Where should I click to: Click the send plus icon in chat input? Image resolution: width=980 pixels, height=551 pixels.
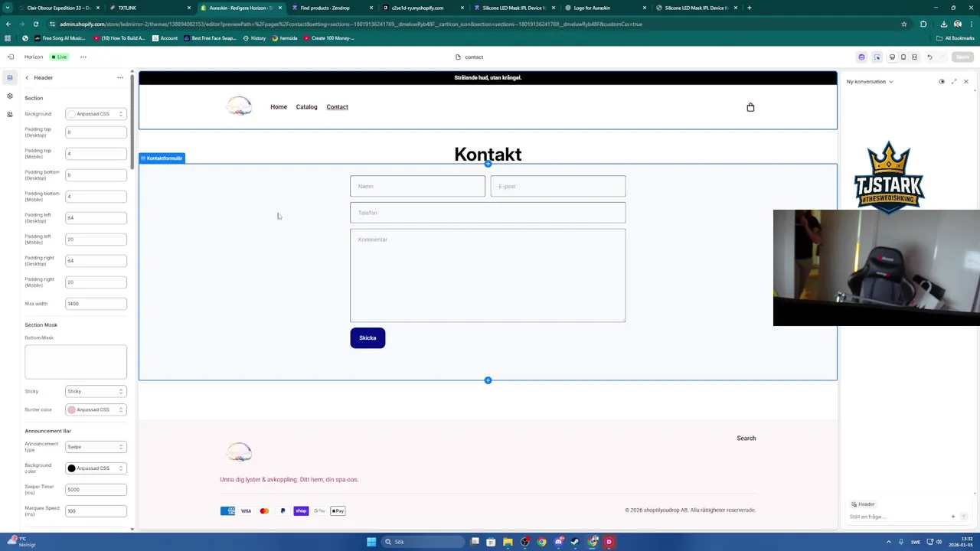point(953,517)
